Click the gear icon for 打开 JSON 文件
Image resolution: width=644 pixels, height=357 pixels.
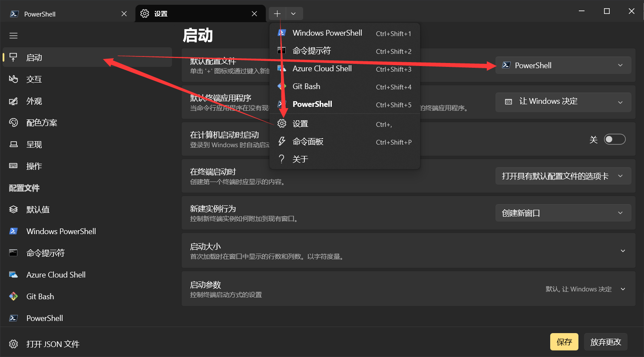coord(13,344)
